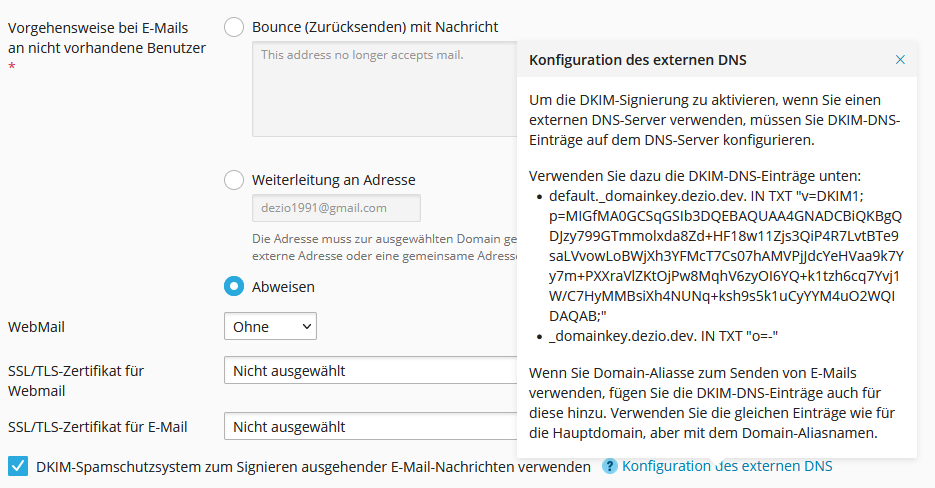Click the default._domainkey.dezio.dev DKIM TXT record
Image resolution: width=935 pixels, height=488 pixels.
pos(726,256)
